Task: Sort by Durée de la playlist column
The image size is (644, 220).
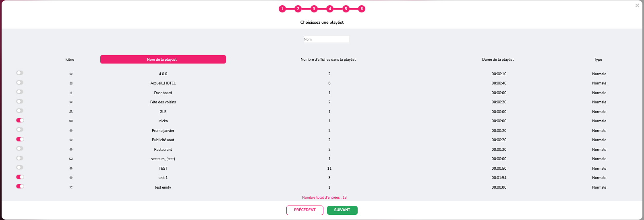Action: pos(498,60)
